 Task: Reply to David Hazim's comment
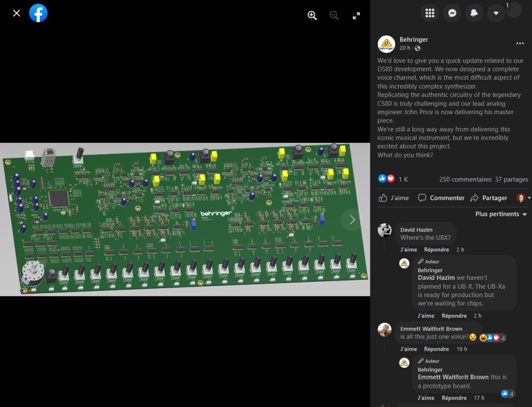click(x=437, y=250)
